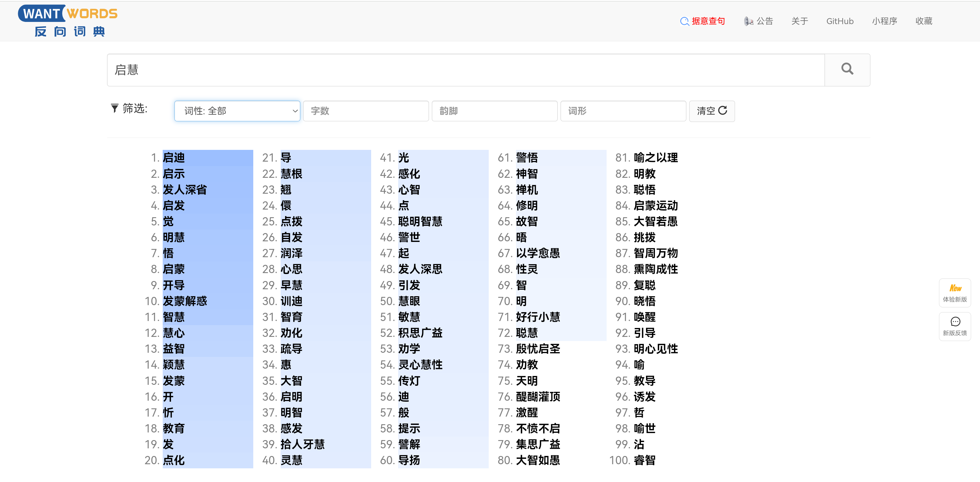The image size is (980, 482).
Task: Select result word 颖慧
Action: click(174, 365)
